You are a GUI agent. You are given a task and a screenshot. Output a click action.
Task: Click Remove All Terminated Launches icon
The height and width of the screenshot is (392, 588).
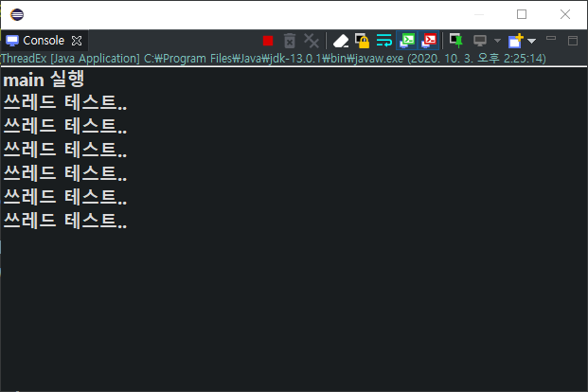312,41
